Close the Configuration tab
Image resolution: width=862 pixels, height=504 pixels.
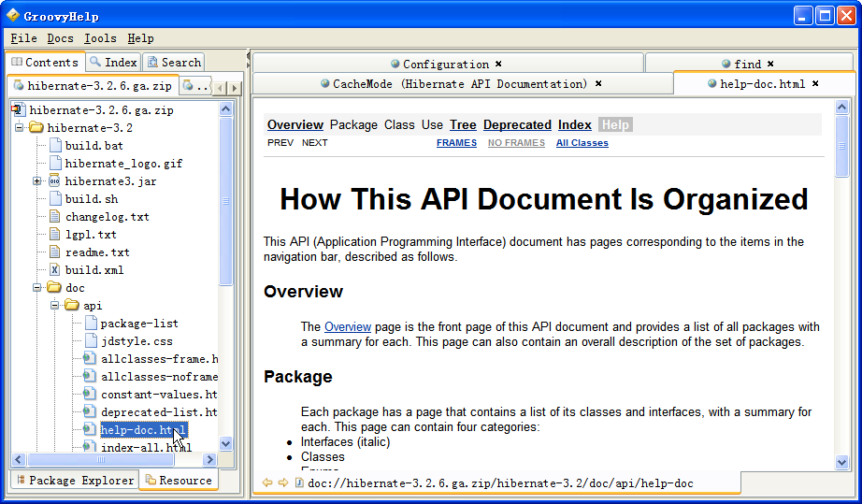coord(498,65)
